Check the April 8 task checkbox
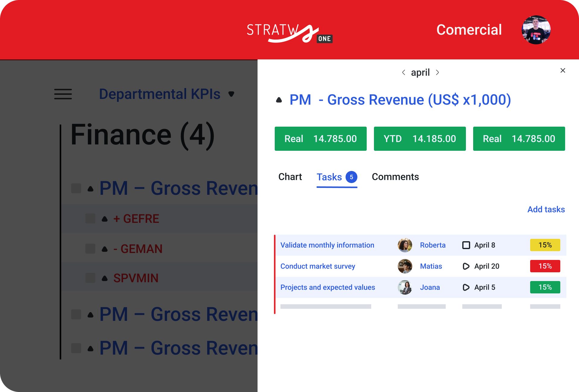579x392 pixels. click(466, 245)
